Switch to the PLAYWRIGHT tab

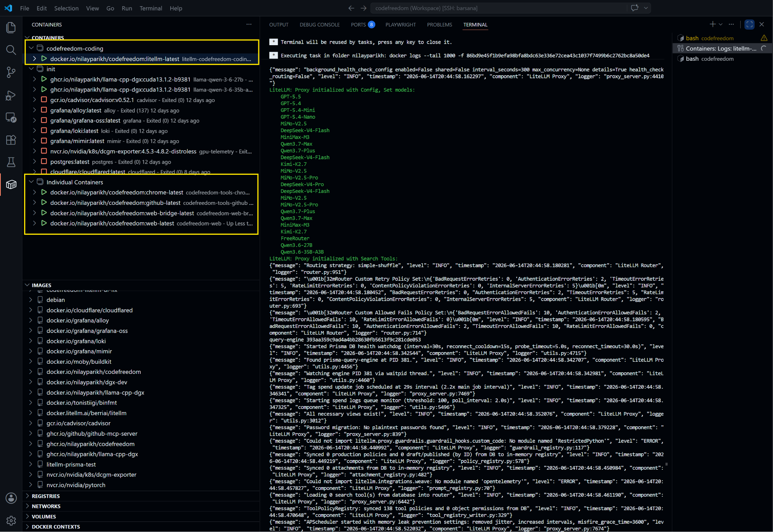click(x=401, y=25)
